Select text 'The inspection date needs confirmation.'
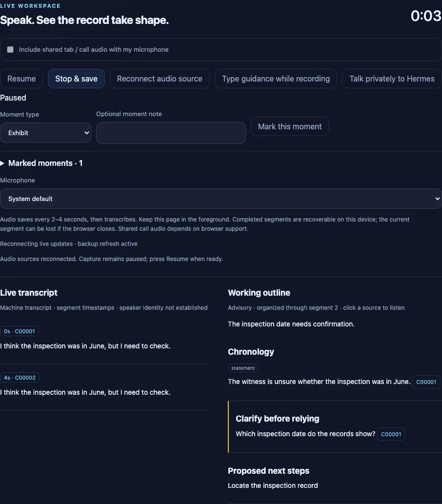Screen dimensions: 442x504 [x=291, y=324]
